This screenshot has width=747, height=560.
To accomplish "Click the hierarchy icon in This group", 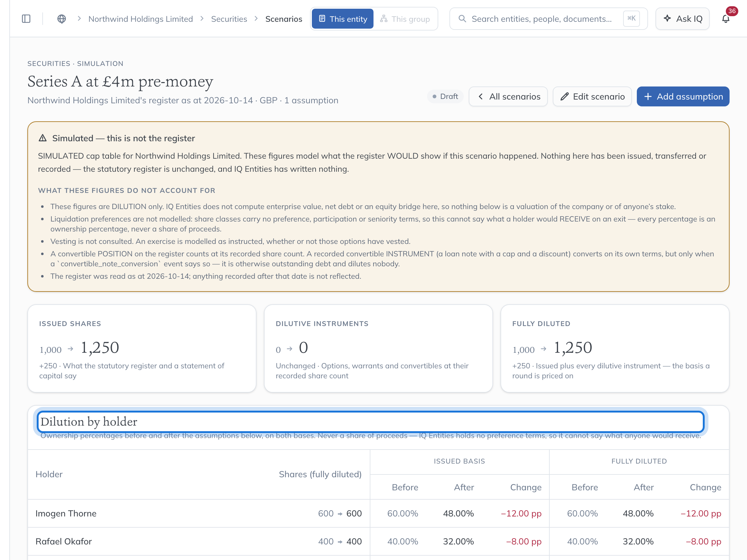I will pos(384,19).
